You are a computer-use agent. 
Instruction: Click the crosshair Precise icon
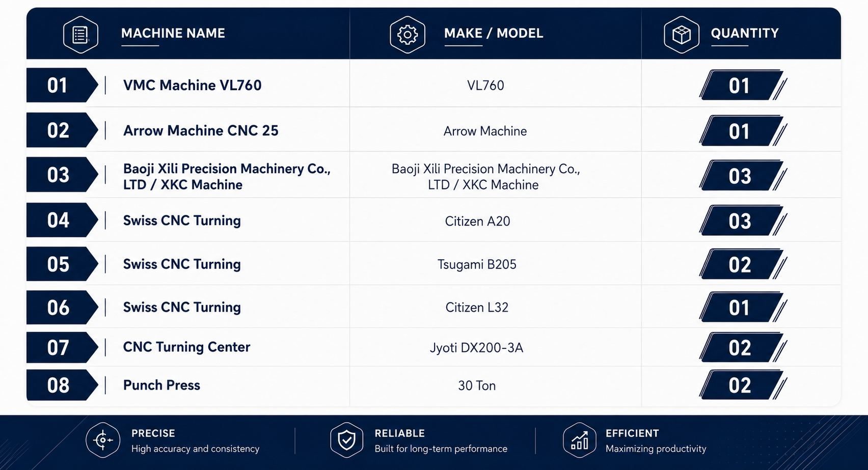[x=103, y=440]
